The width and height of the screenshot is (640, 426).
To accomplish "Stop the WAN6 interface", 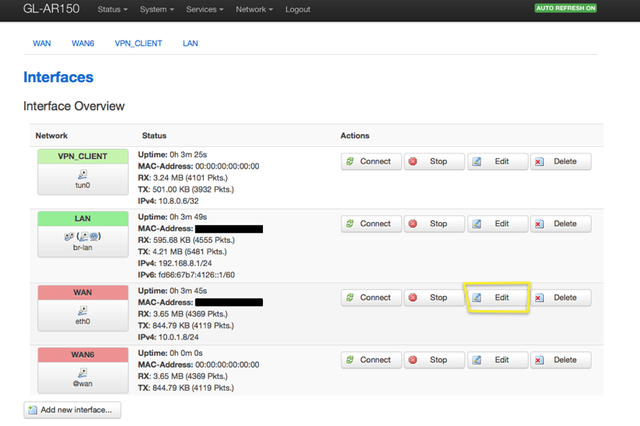I will 434,360.
